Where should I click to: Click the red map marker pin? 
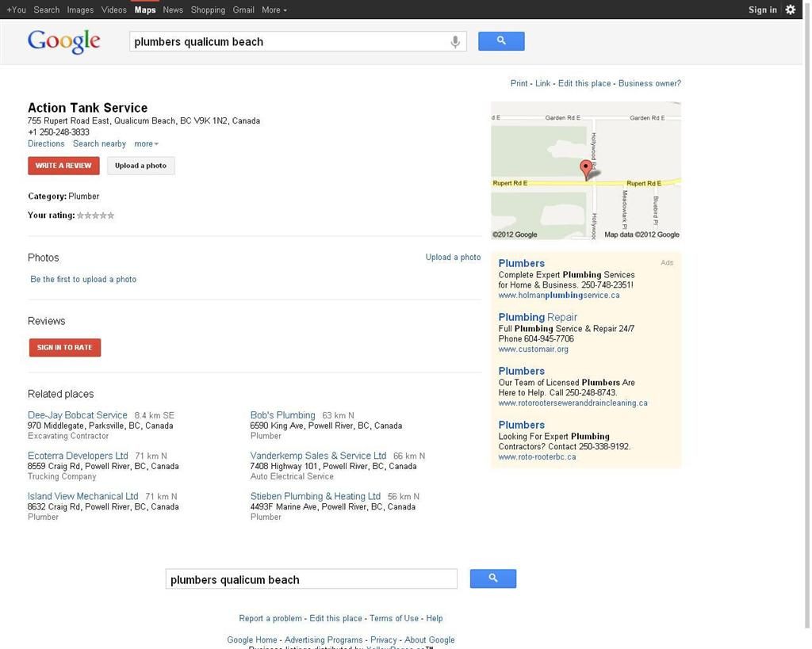tap(586, 170)
